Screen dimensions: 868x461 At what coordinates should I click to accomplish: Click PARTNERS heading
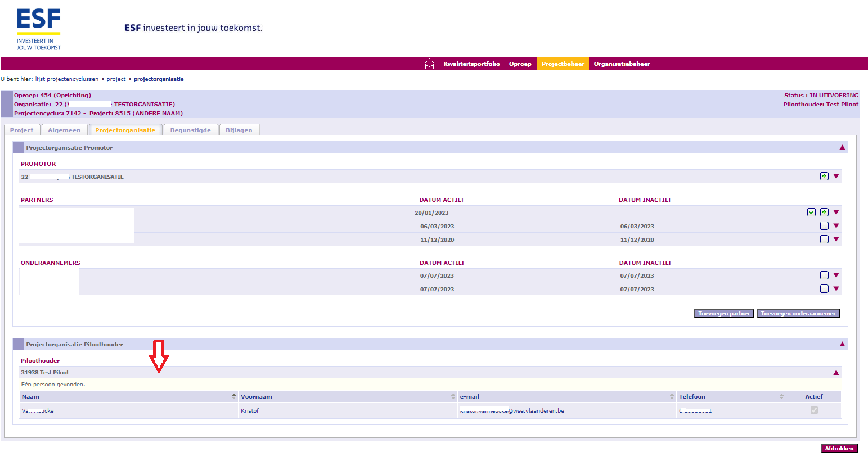[37, 200]
